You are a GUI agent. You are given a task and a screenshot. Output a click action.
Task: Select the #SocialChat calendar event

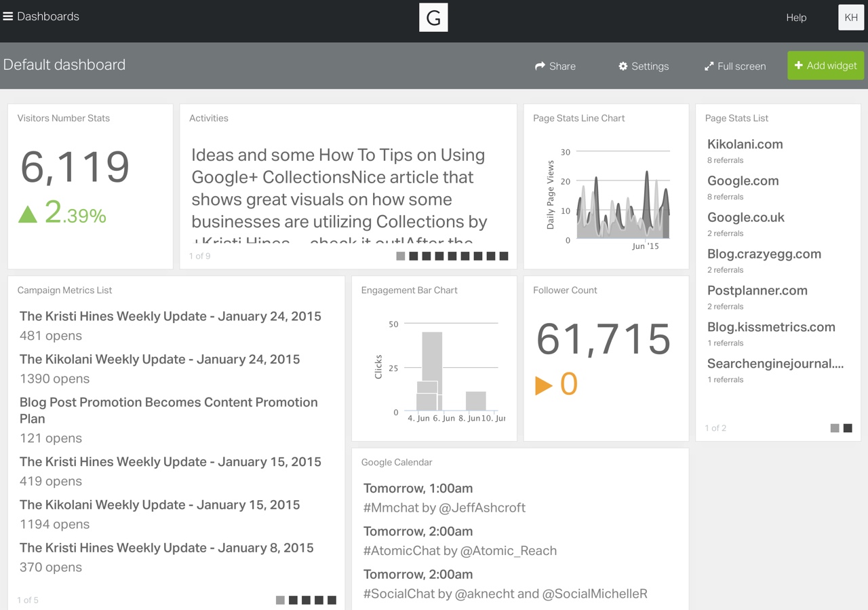point(505,594)
